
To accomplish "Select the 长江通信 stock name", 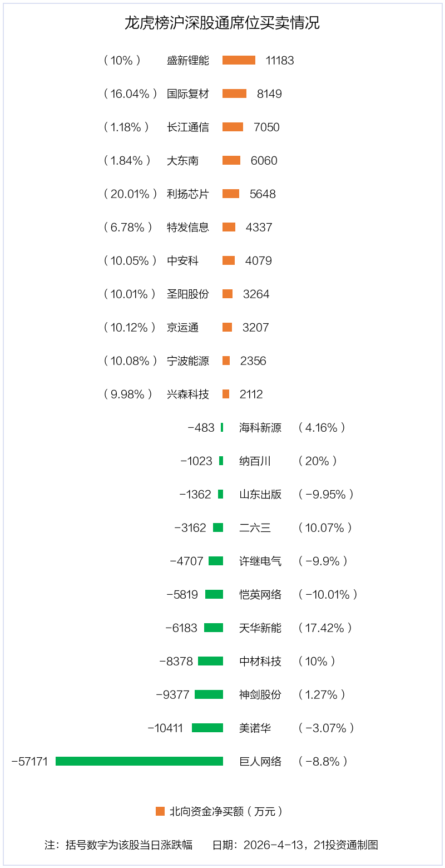I will pos(188,127).
